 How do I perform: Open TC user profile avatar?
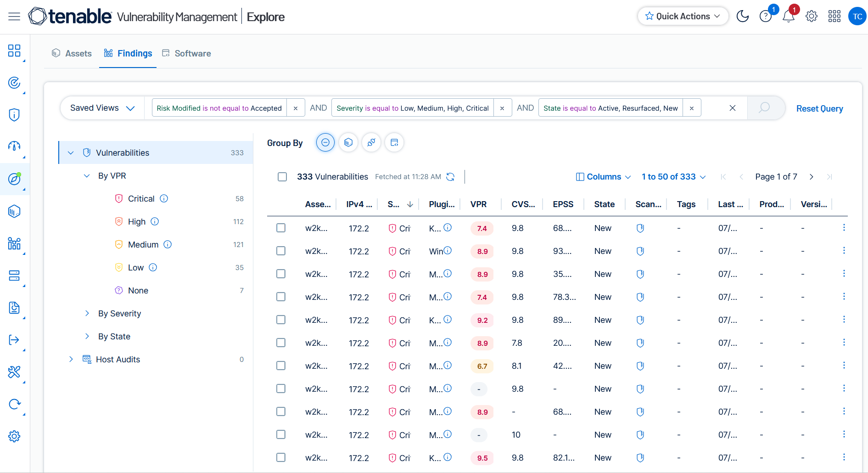coord(857,17)
